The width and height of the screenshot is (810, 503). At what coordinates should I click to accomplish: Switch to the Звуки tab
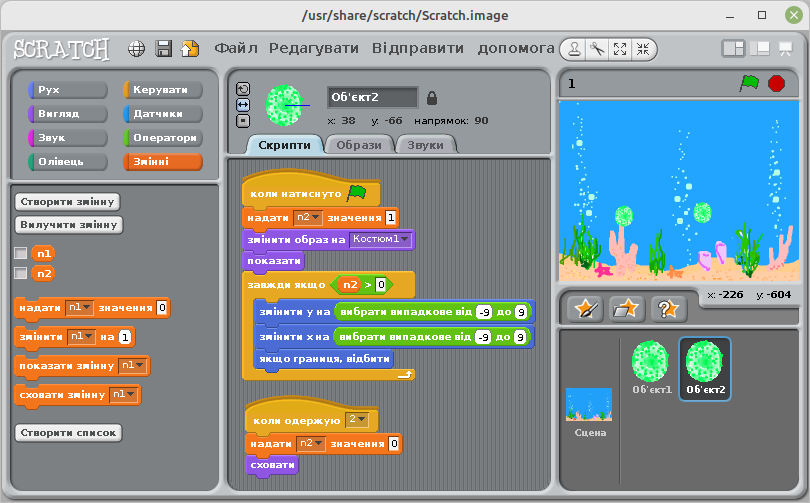(x=425, y=145)
